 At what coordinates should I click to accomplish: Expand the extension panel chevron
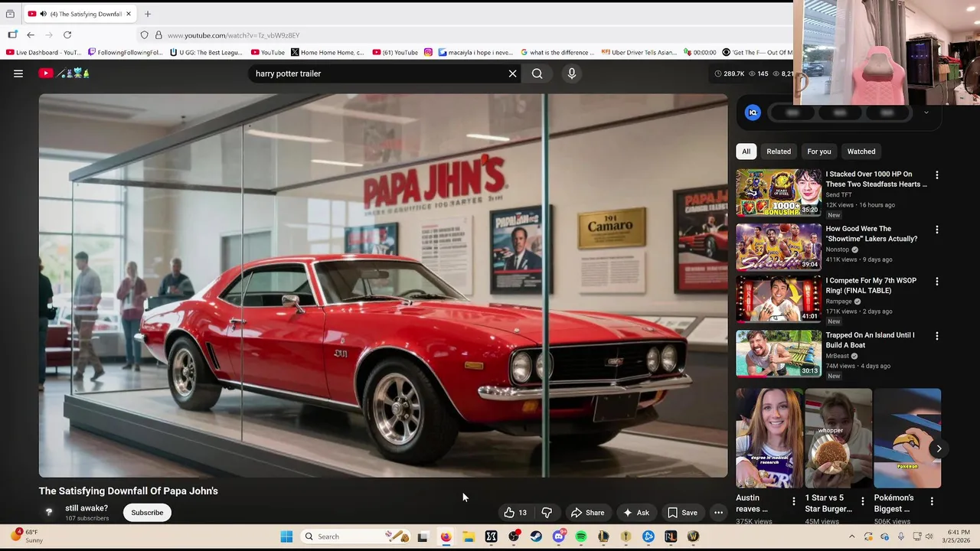926,112
